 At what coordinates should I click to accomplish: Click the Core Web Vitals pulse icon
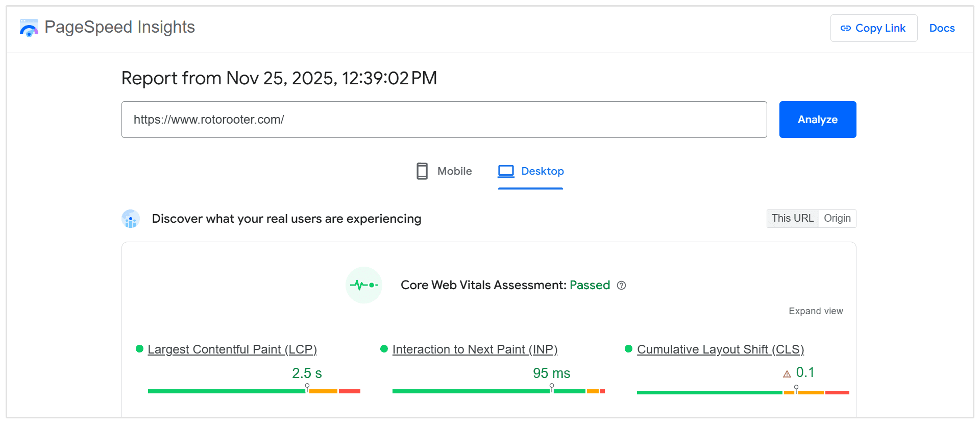point(364,285)
